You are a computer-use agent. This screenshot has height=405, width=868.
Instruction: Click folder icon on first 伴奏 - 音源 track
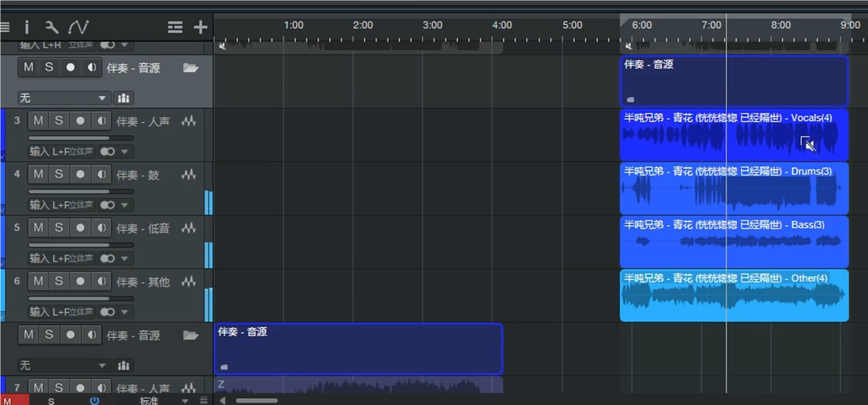(191, 68)
